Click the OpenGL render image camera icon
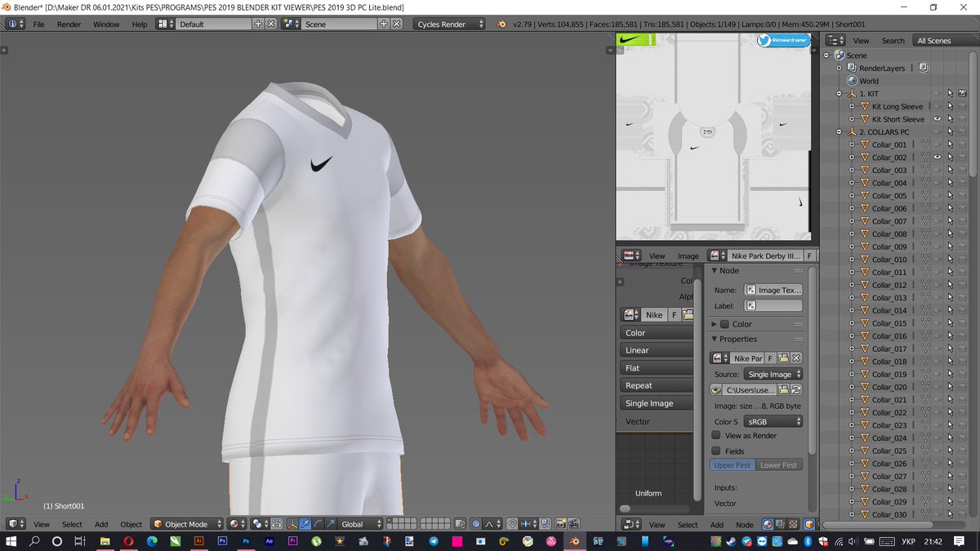This screenshot has width=980, height=551. (560, 524)
